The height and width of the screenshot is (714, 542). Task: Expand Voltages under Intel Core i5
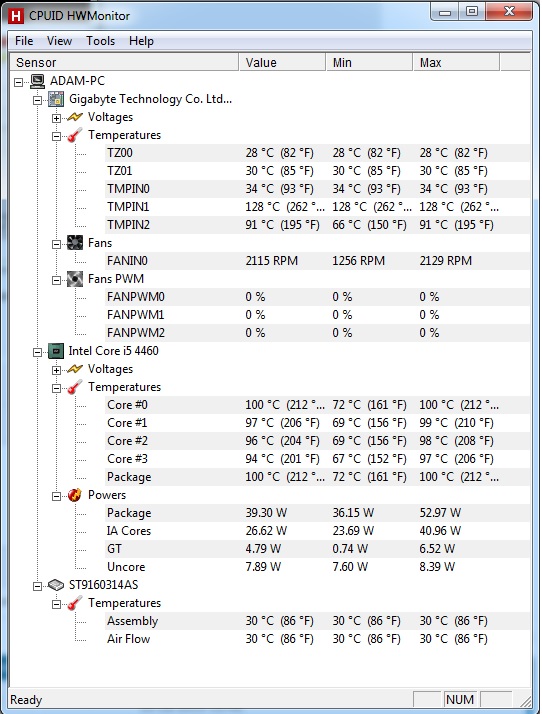56,370
